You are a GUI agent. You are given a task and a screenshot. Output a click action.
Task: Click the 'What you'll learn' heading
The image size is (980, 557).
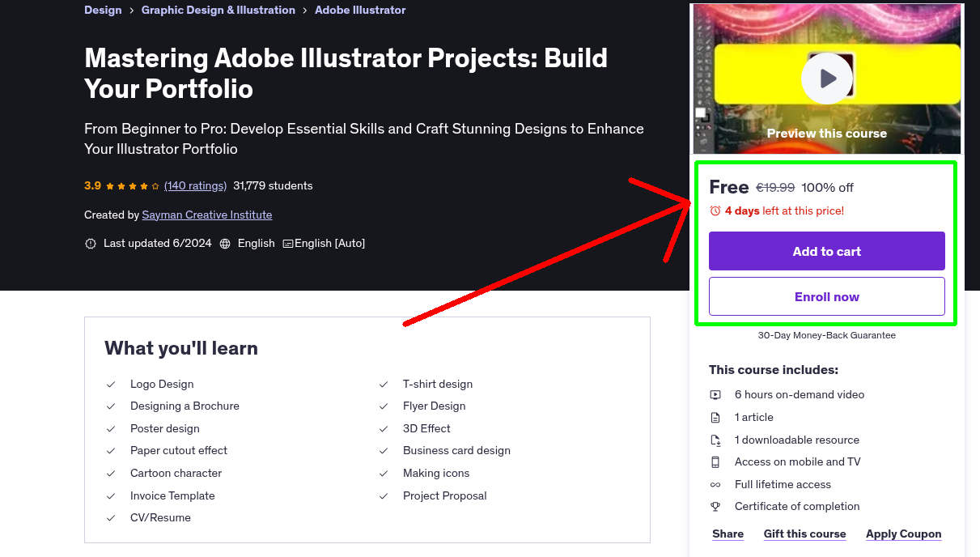181,349
